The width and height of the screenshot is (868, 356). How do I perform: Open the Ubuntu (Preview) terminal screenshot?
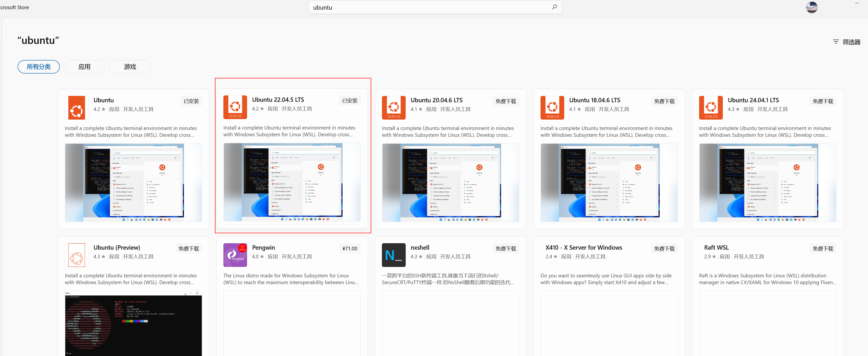pos(133,323)
